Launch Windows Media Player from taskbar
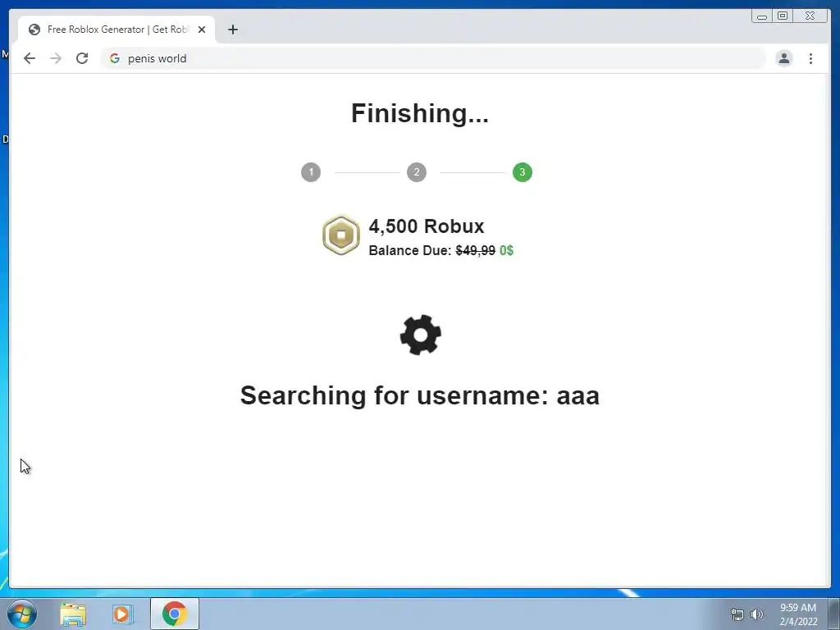Screen dimensions: 840x630 [x=122, y=614]
